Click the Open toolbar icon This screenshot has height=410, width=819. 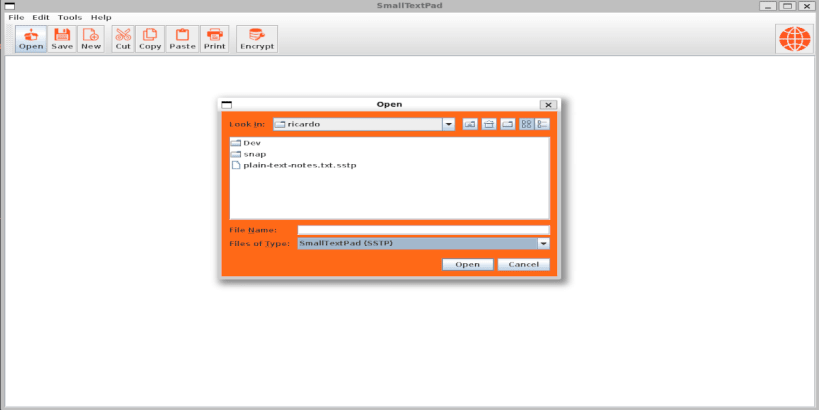point(31,39)
